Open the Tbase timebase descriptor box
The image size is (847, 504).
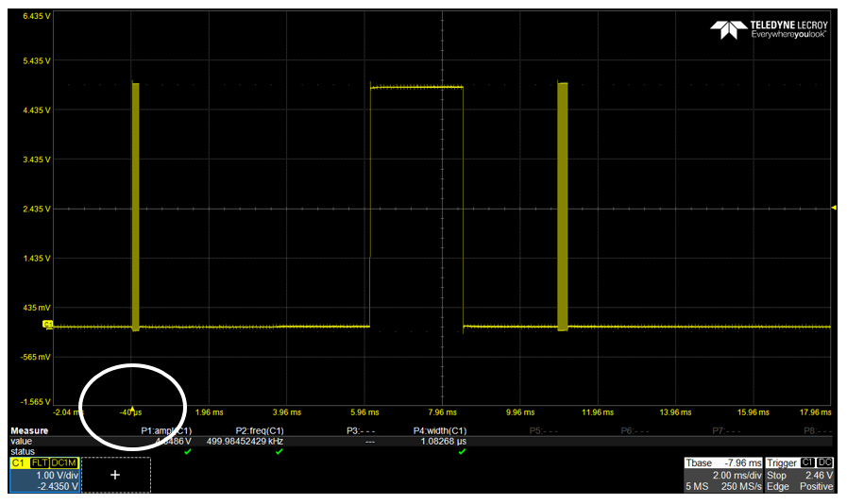[x=723, y=475]
